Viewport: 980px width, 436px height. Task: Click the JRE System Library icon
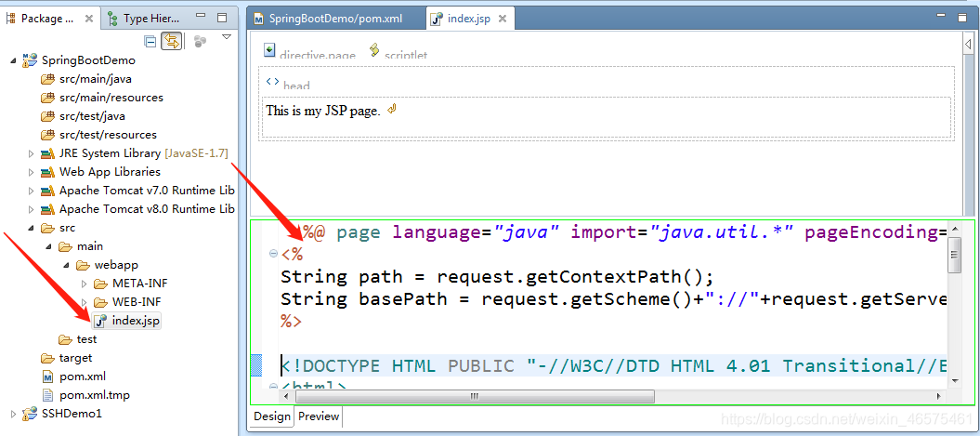[47, 153]
